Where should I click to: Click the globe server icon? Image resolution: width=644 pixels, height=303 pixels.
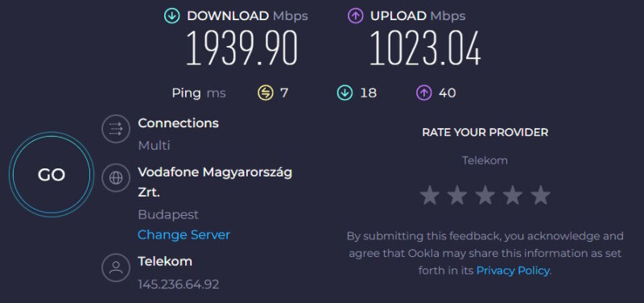point(116,177)
